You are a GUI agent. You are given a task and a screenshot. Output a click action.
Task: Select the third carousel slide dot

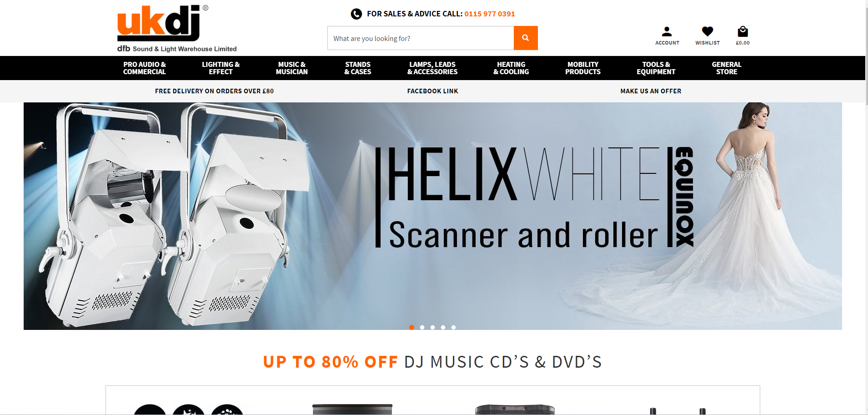coord(432,327)
